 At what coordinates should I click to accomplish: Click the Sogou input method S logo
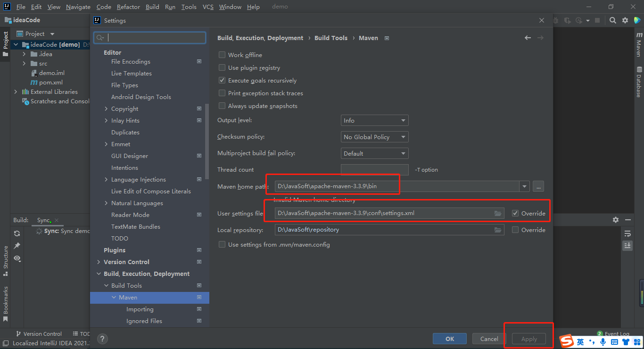(566, 341)
